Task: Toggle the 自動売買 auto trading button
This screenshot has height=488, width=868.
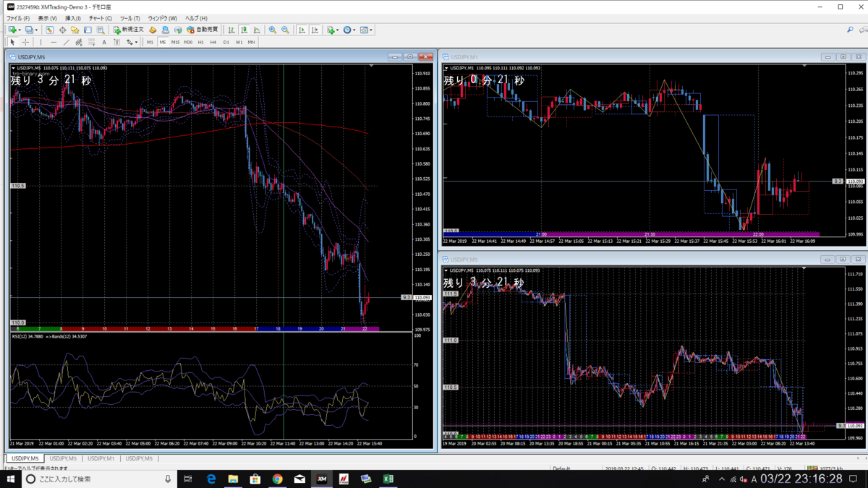Action: point(203,30)
